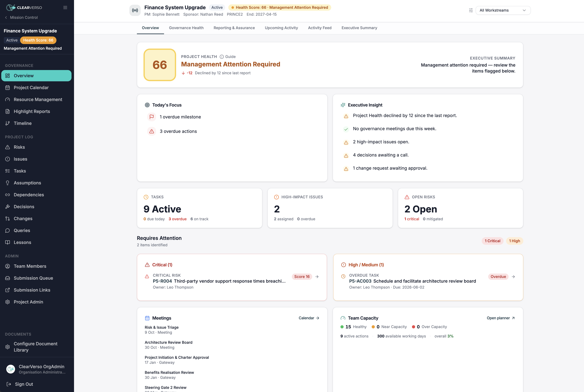Open Resource Management gauge icon
The height and width of the screenshot is (392, 584).
(x=8, y=99)
